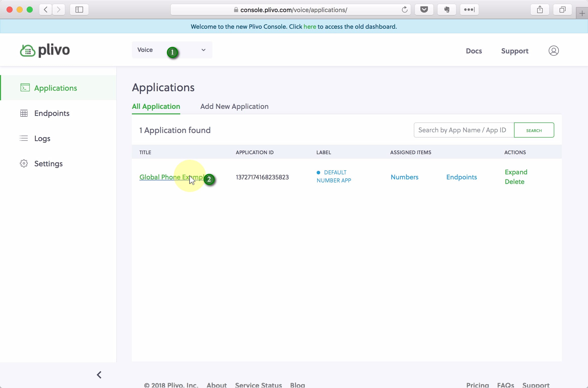Click the sidebar collapse toggle icon
Image resolution: width=588 pixels, height=388 pixels.
[x=99, y=375]
